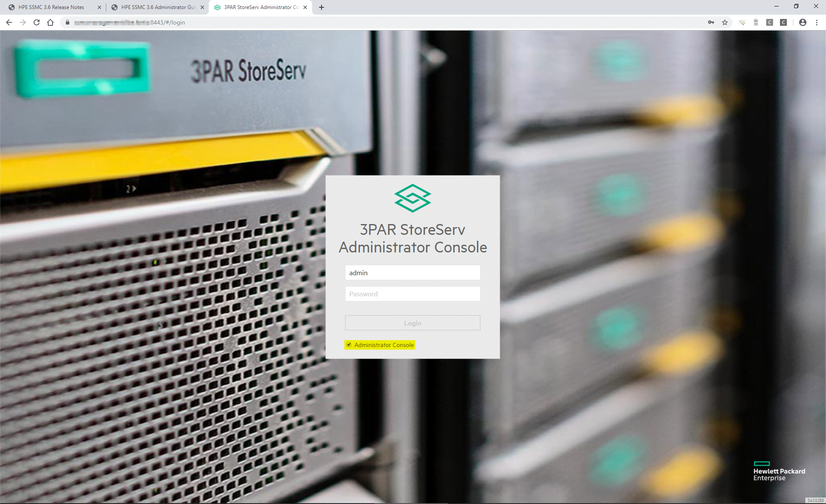This screenshot has height=504, width=826.
Task: Open saved passwords key icon
Action: [711, 22]
